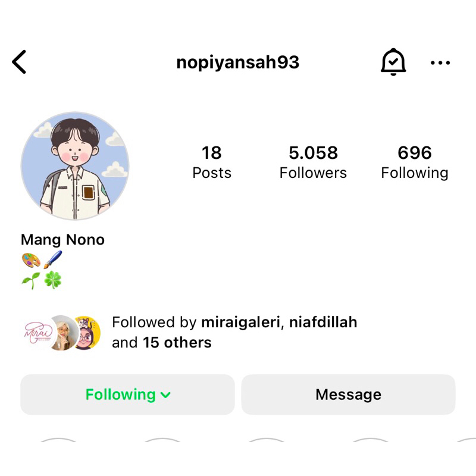Tap the back arrow icon
The height and width of the screenshot is (476, 476).
point(19,62)
